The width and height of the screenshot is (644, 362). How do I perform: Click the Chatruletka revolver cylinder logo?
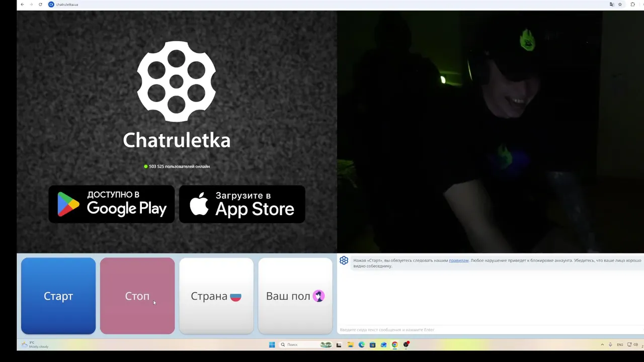point(177,81)
